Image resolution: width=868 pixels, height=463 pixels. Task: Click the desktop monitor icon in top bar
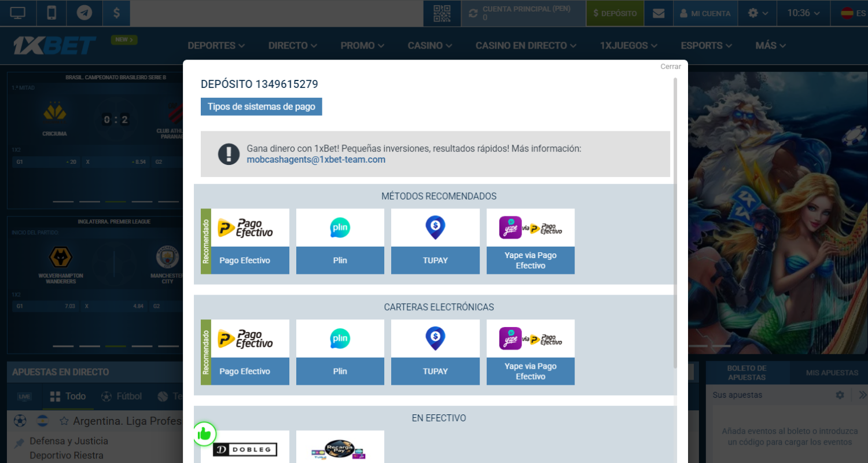[18, 13]
